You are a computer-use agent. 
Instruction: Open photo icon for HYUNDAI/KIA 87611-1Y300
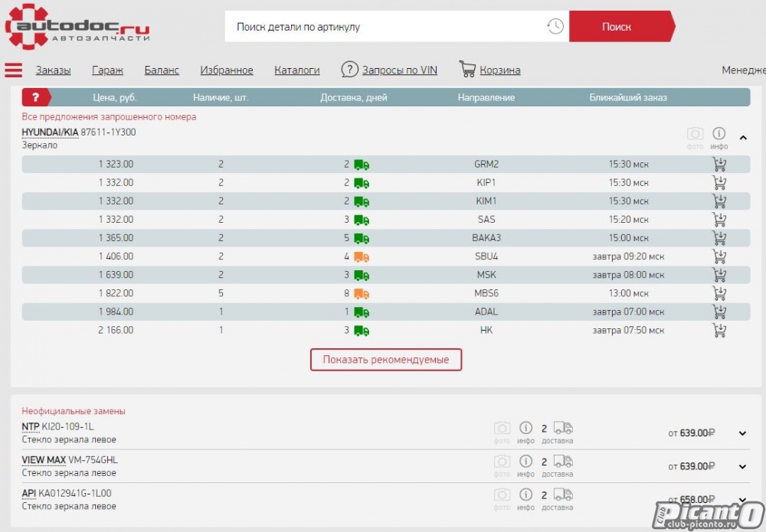tap(696, 133)
